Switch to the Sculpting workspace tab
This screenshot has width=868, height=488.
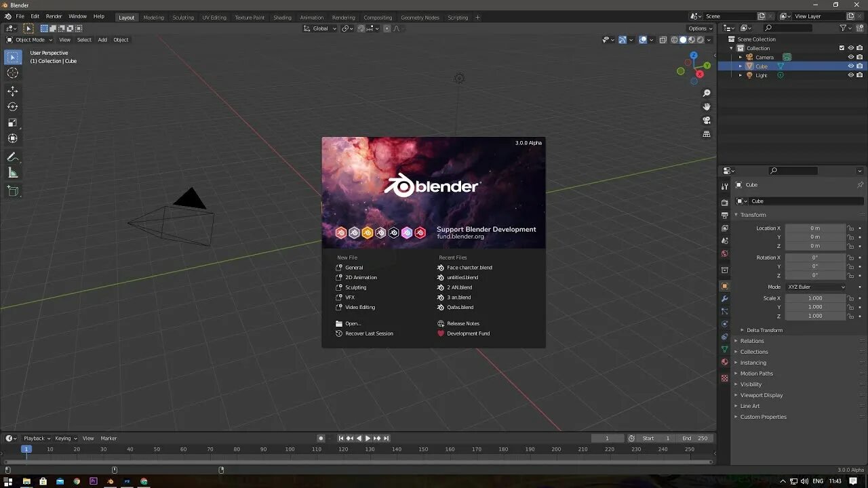[183, 18]
